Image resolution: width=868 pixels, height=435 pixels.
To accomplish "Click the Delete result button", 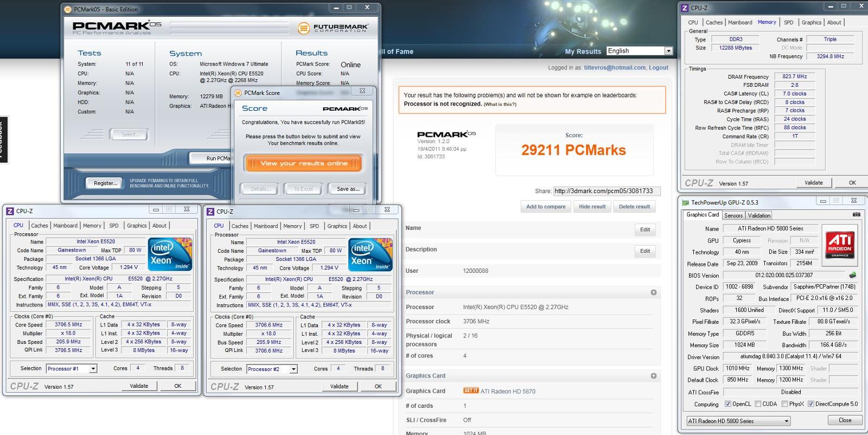I will pyautogui.click(x=634, y=207).
